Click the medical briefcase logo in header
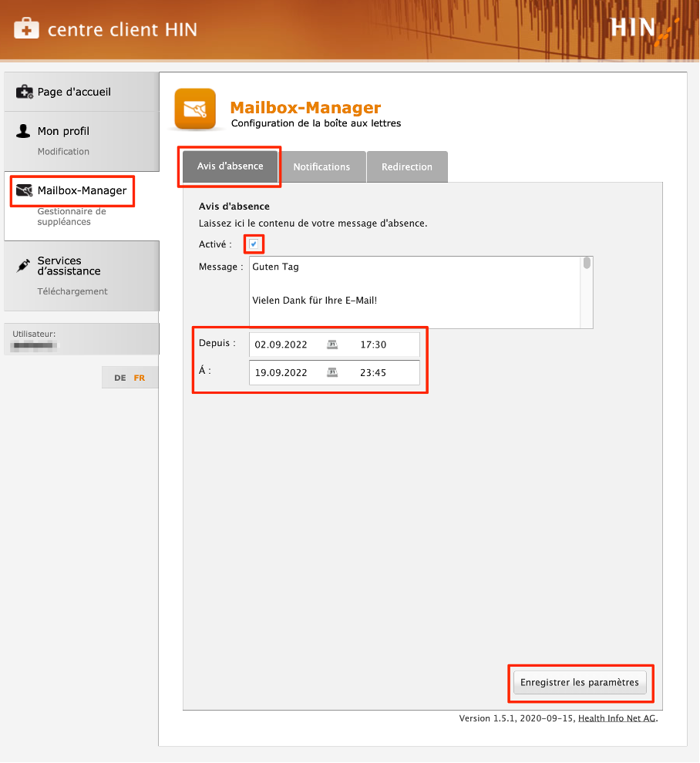700x763 pixels. pyautogui.click(x=26, y=30)
